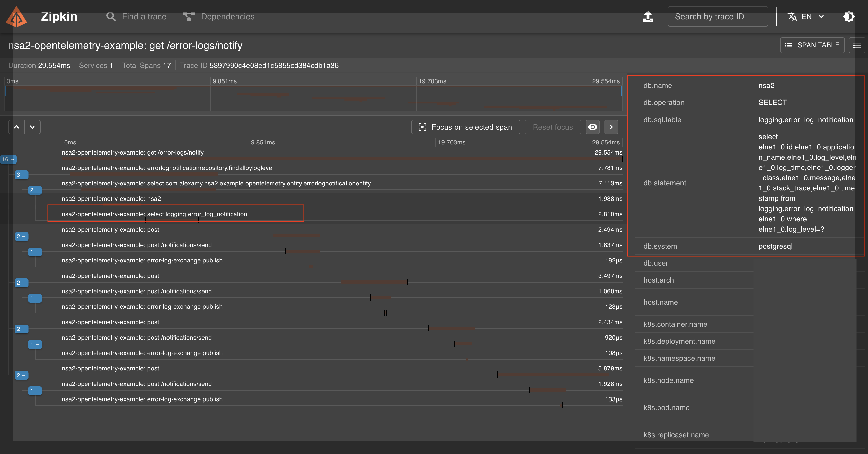
Task: Click the right chevron panel toggle icon
Action: click(611, 127)
